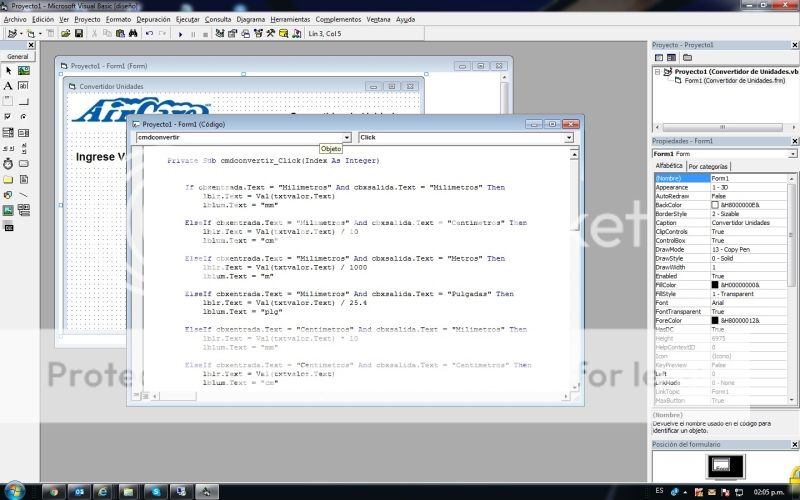The height and width of the screenshot is (500, 800).
Task: Select the Pointer tool in toolbox
Action: (x=8, y=70)
